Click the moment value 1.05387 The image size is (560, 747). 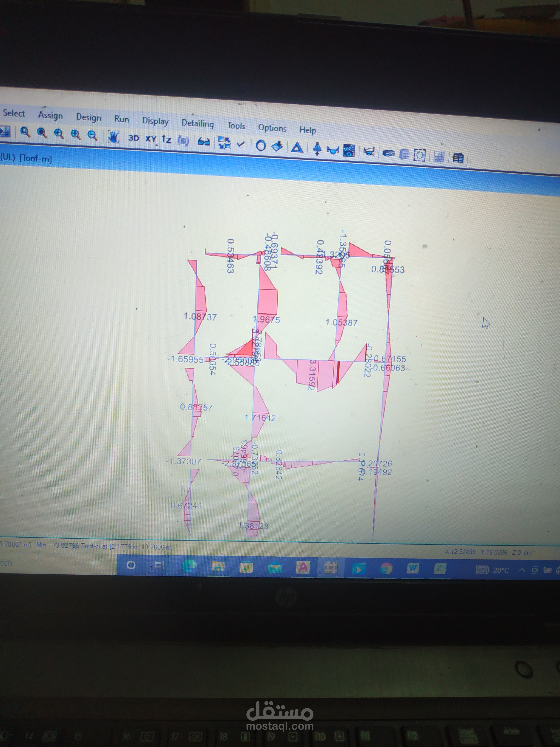[x=341, y=323]
